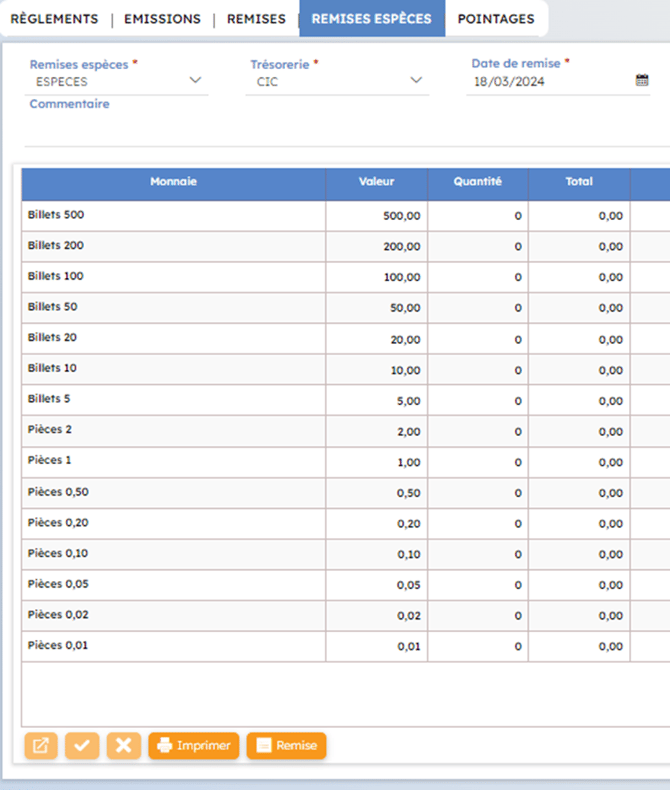
Task: Click the quantity cell for Billets 50
Action: [x=478, y=308]
